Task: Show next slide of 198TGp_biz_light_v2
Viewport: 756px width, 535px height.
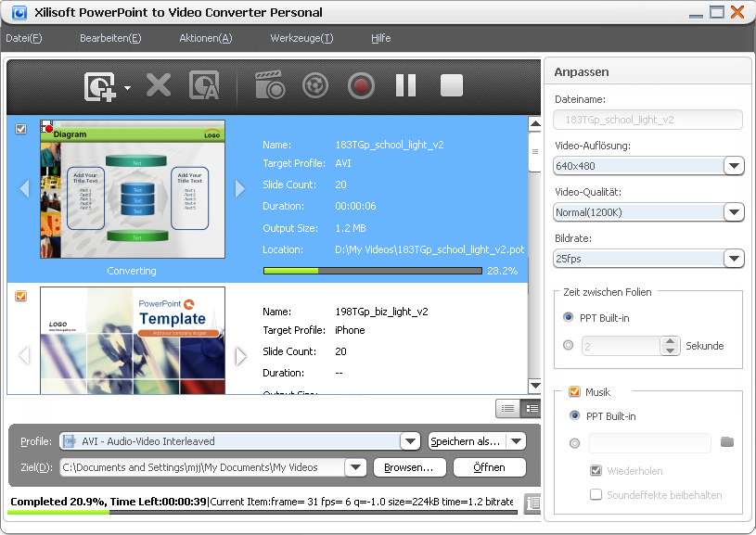Action: click(240, 356)
